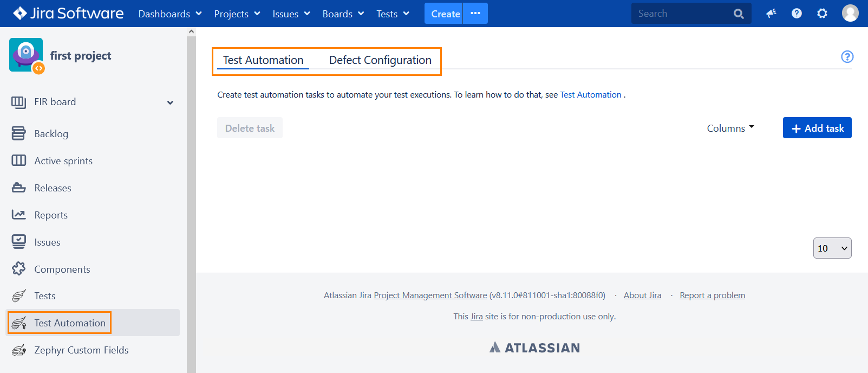Click the search magnifier icon
Screen dimensions: 868x373
(x=739, y=14)
